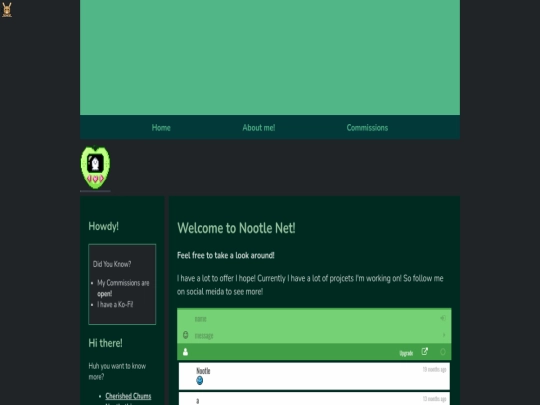The width and height of the screenshot is (540, 405).
Task: Click the "Did You Know?" box title
Action: click(x=112, y=264)
